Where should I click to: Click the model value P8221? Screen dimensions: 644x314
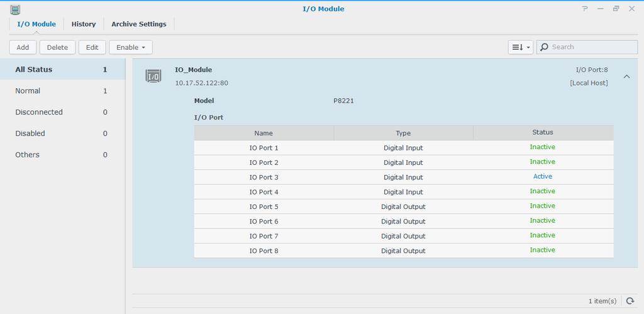344,101
